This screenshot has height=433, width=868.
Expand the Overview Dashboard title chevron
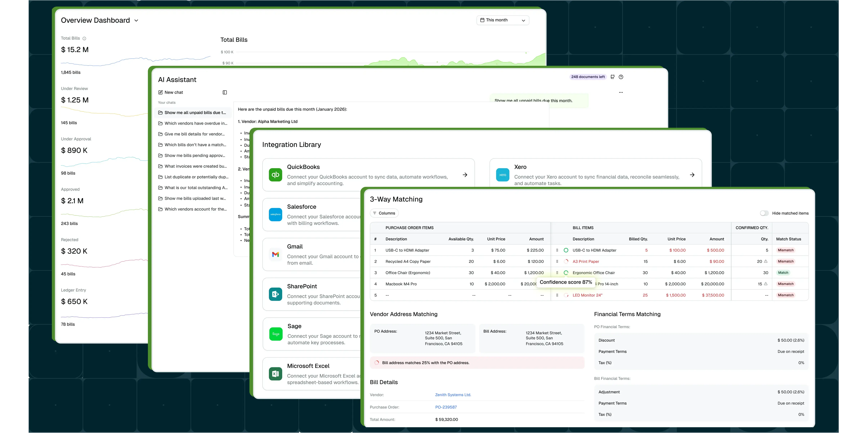coord(136,21)
